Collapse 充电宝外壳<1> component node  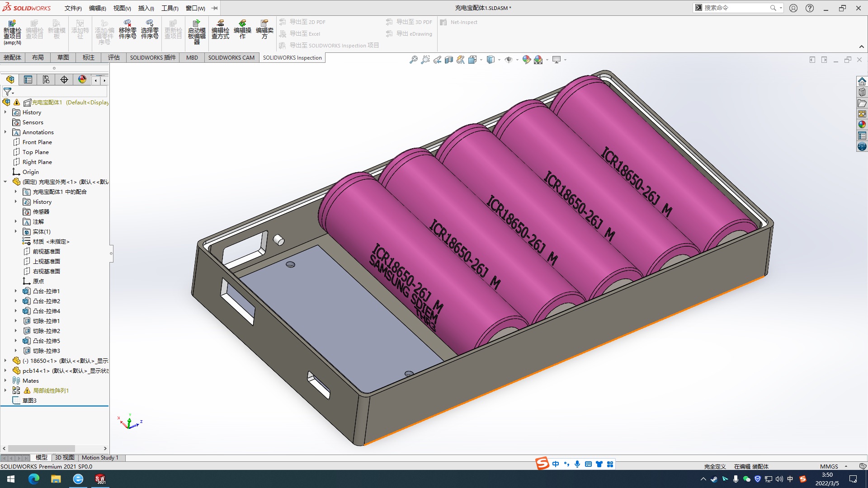[x=5, y=182]
